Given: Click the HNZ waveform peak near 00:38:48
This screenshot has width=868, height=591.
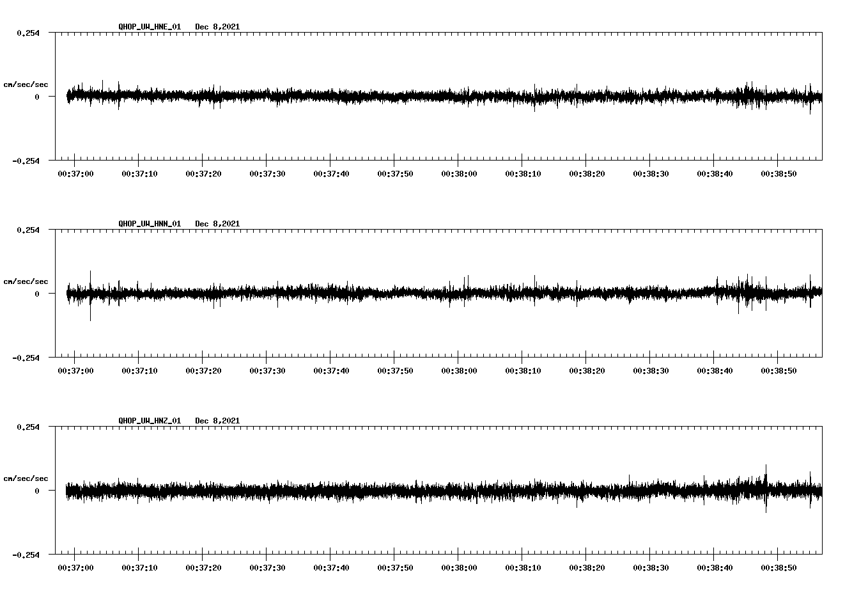Looking at the screenshot, I should [x=766, y=489].
